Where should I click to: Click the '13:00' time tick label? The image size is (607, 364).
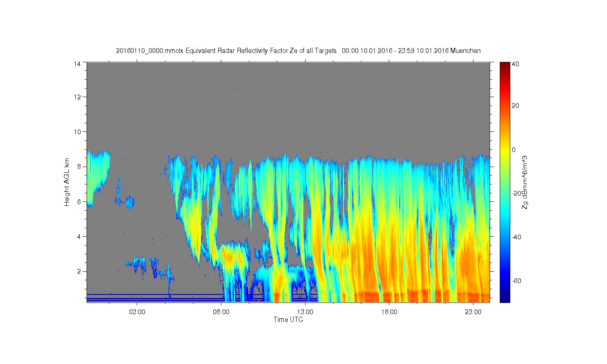(305, 312)
